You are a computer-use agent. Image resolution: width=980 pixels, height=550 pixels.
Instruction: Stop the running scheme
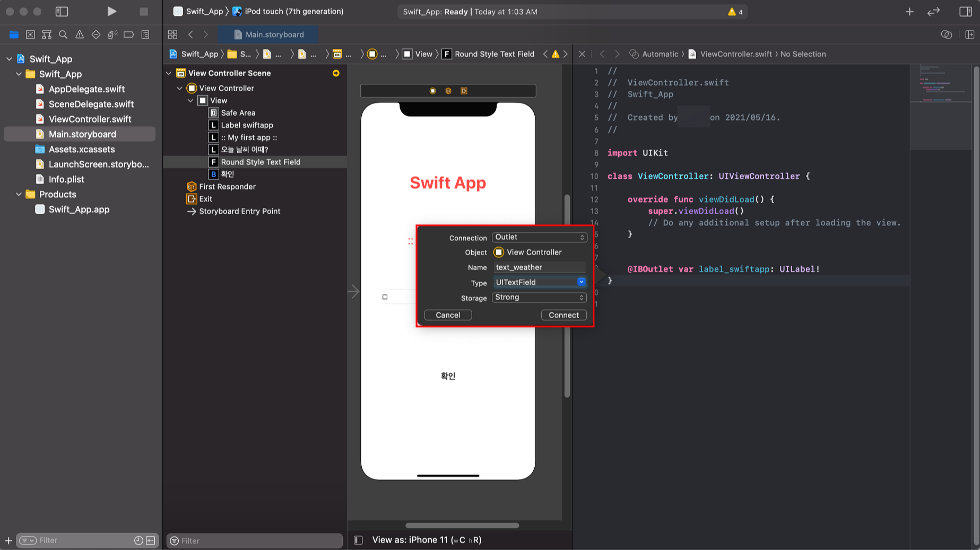coord(144,11)
